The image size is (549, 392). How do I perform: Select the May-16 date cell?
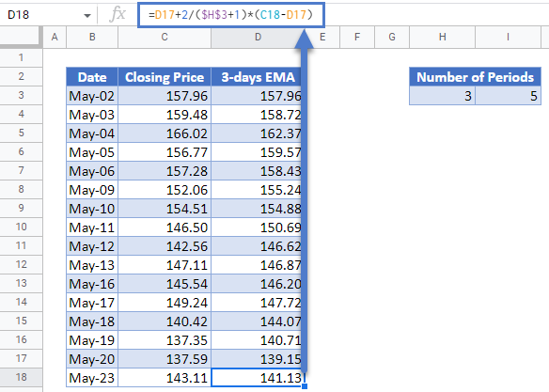coord(92,284)
